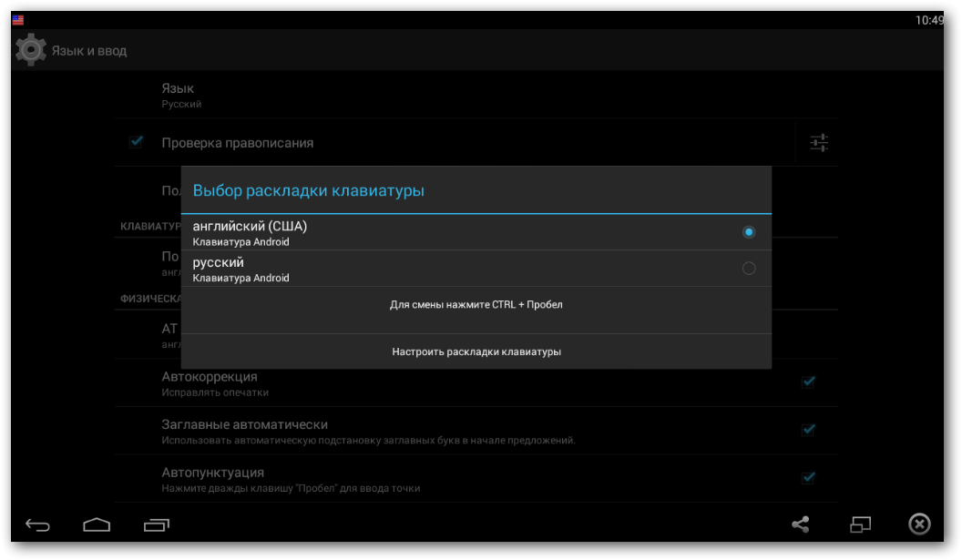Select the английский (США) radio button
This screenshot has width=962, height=560.
tap(749, 232)
